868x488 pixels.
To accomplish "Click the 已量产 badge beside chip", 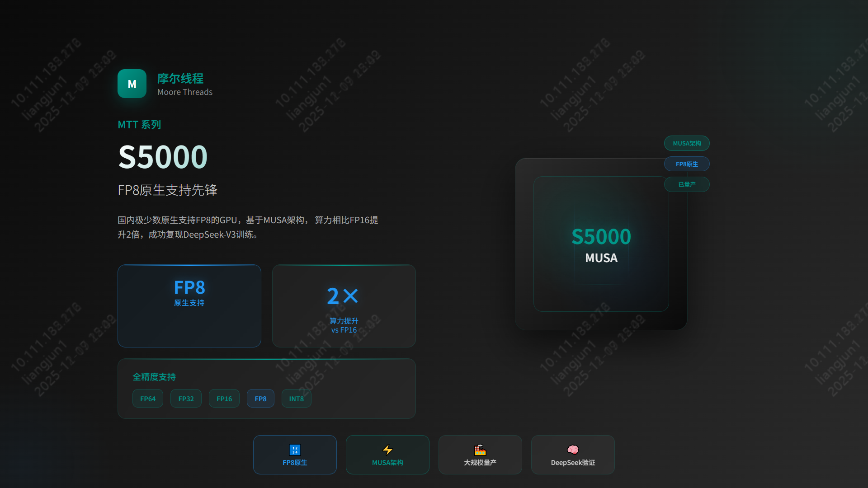I will pyautogui.click(x=687, y=184).
